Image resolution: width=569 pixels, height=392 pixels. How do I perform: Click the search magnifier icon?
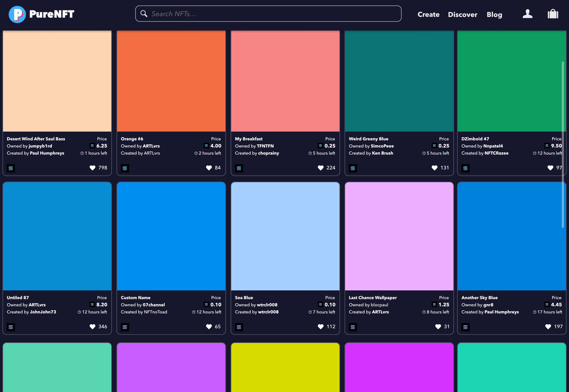144,13
